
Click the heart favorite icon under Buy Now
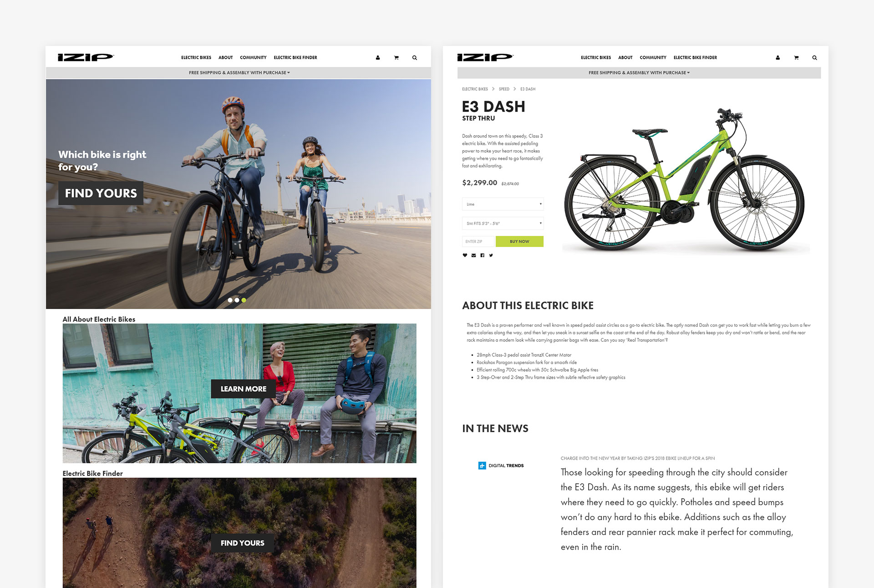coord(465,255)
